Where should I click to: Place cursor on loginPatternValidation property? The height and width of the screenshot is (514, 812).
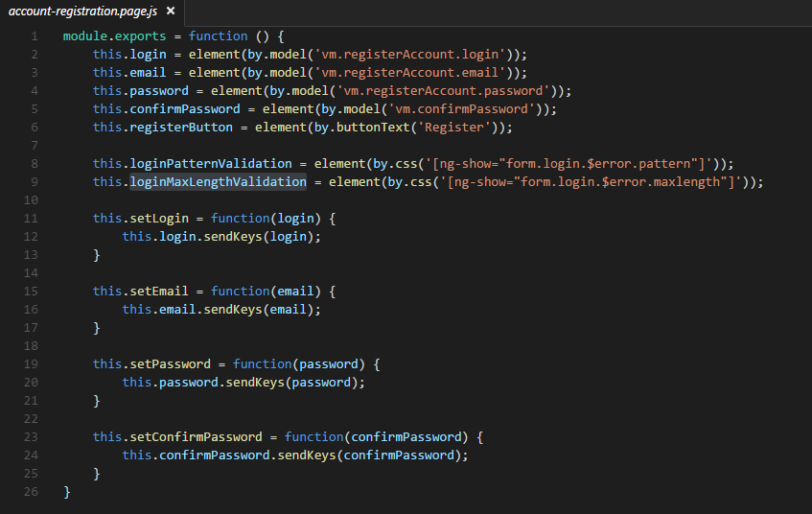211,164
